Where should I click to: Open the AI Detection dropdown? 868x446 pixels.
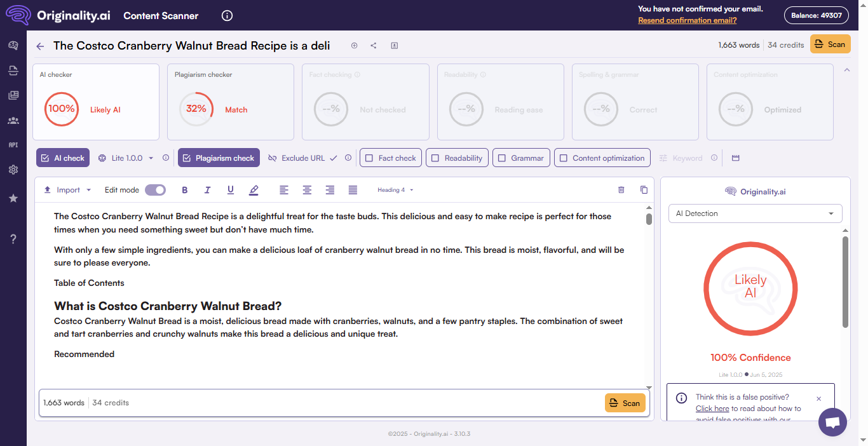click(x=755, y=213)
